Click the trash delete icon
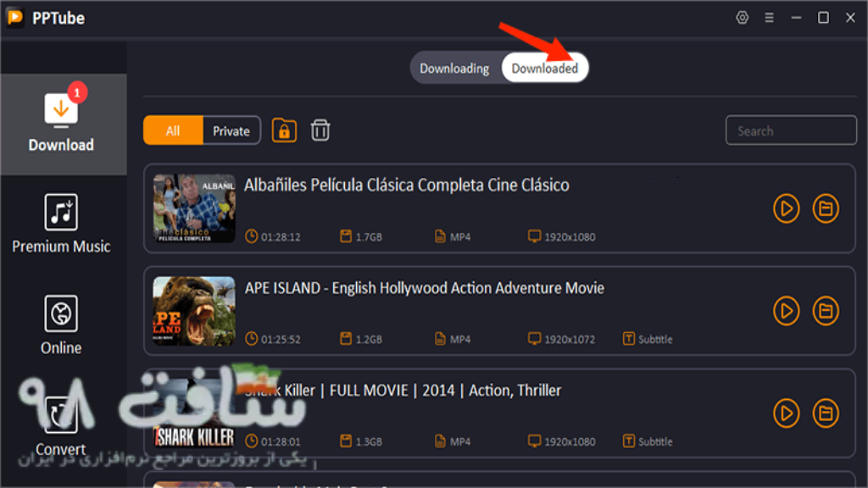This screenshot has width=868, height=488. click(x=320, y=130)
